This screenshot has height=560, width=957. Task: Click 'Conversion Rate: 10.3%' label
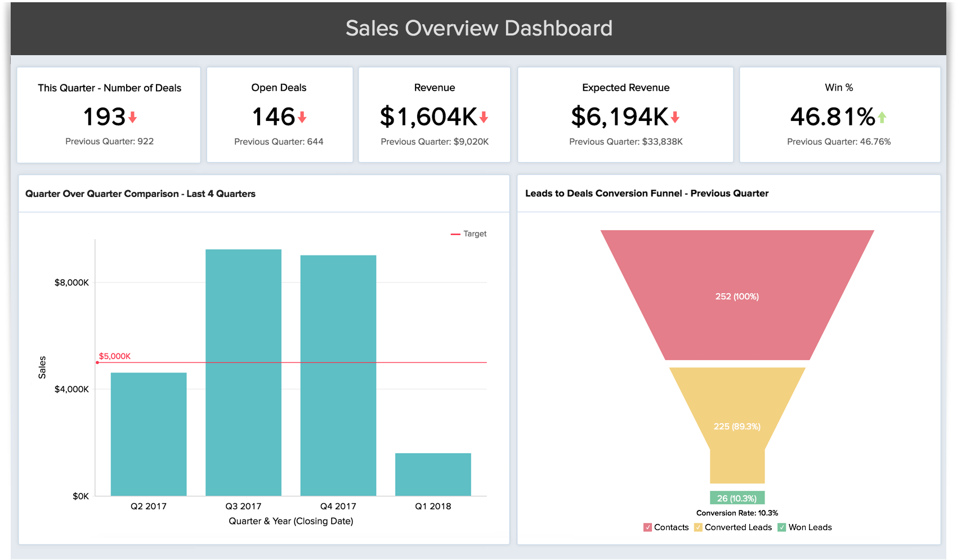(737, 513)
